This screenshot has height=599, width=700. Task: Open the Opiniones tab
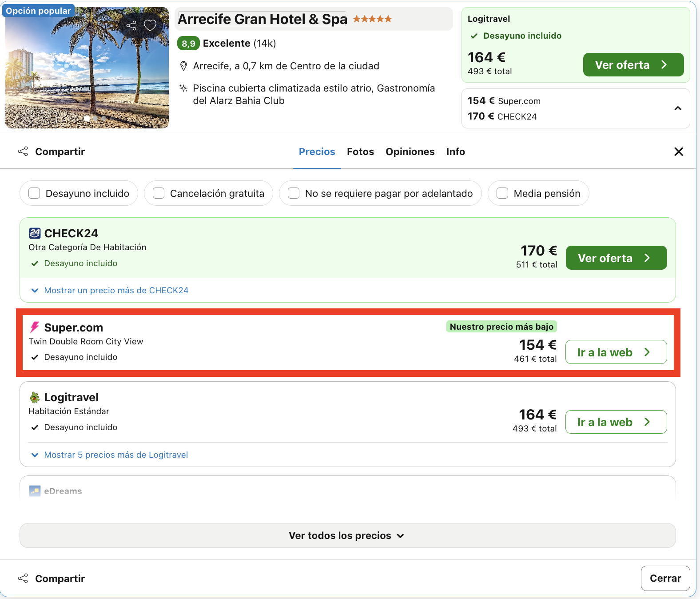click(x=410, y=152)
